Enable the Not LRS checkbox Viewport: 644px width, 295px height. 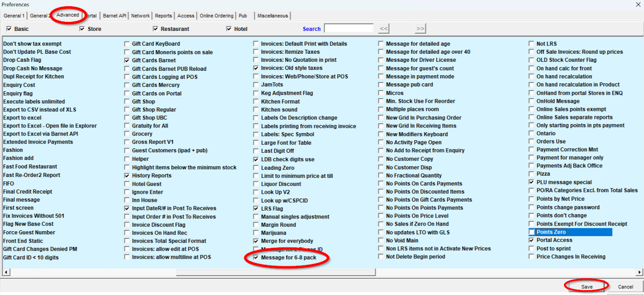[x=532, y=44]
